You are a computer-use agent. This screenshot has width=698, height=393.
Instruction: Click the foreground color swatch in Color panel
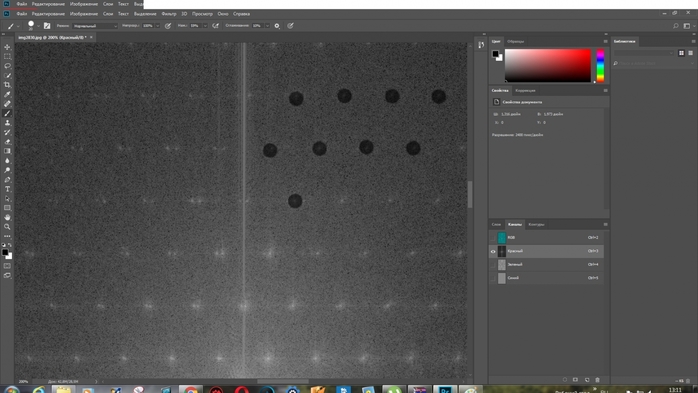(495, 54)
